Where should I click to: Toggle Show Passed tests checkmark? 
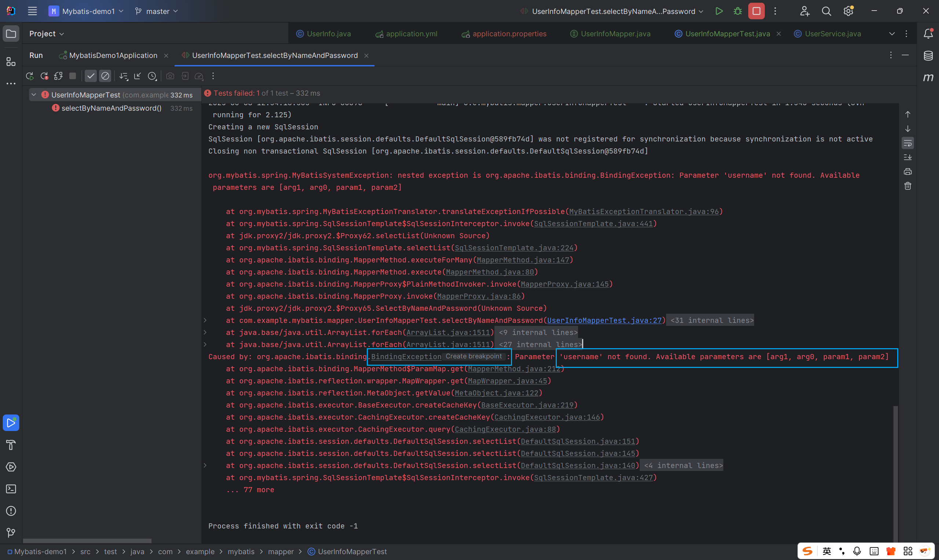pos(91,76)
